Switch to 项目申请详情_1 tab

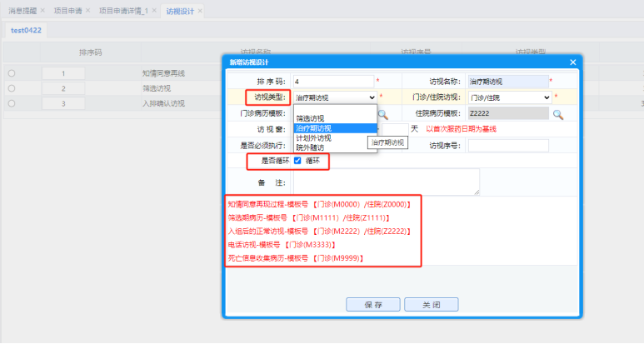(x=123, y=11)
